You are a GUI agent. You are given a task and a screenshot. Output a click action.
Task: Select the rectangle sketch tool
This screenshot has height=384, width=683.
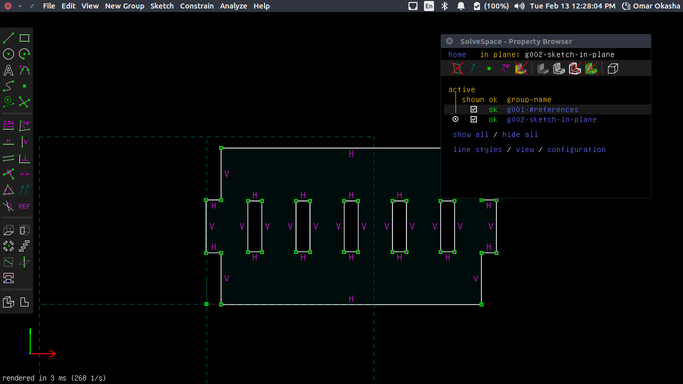click(x=24, y=38)
